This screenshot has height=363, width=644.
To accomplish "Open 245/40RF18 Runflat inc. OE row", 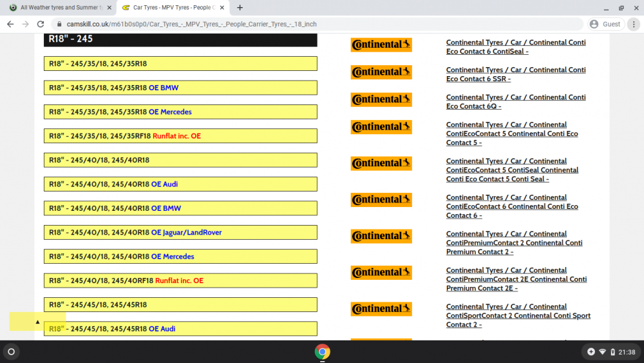I will (180, 280).
